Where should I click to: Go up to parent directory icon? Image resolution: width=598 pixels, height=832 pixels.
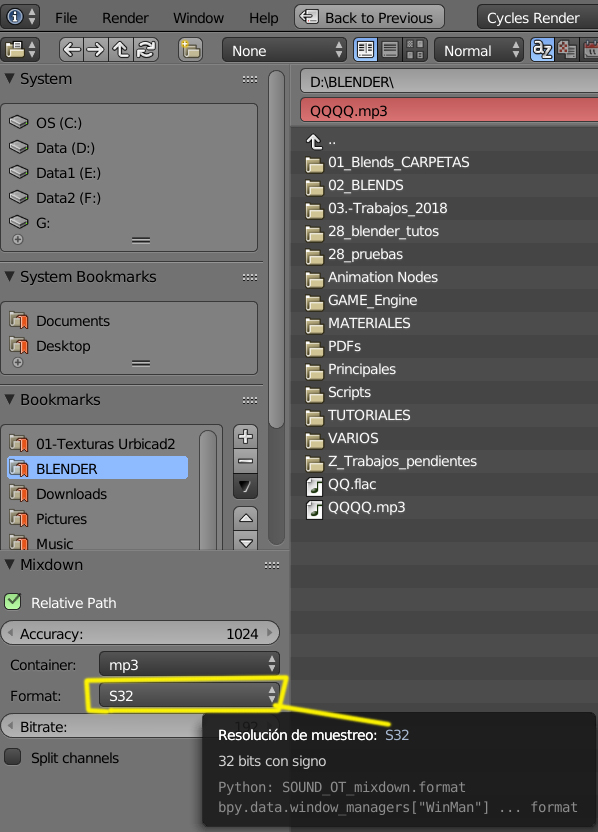121,50
